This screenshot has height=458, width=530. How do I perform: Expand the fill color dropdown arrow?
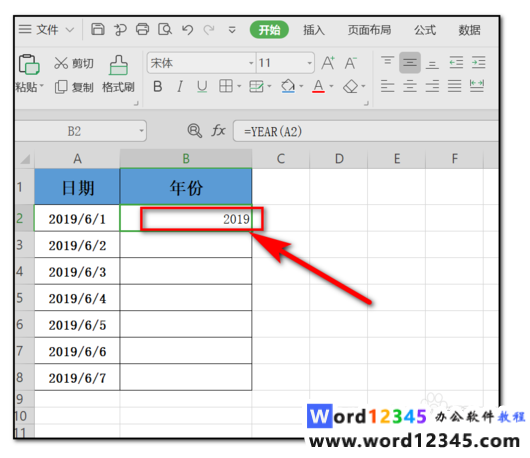[x=301, y=86]
